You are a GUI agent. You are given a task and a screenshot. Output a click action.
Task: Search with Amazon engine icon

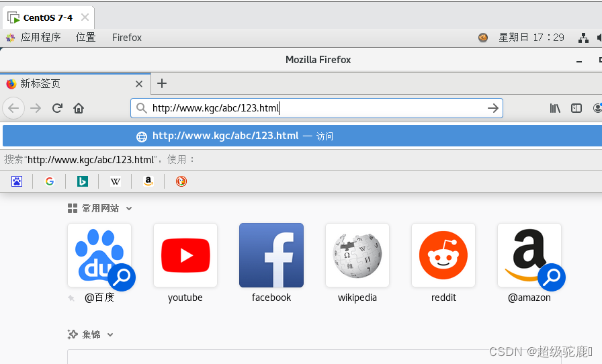(x=148, y=181)
